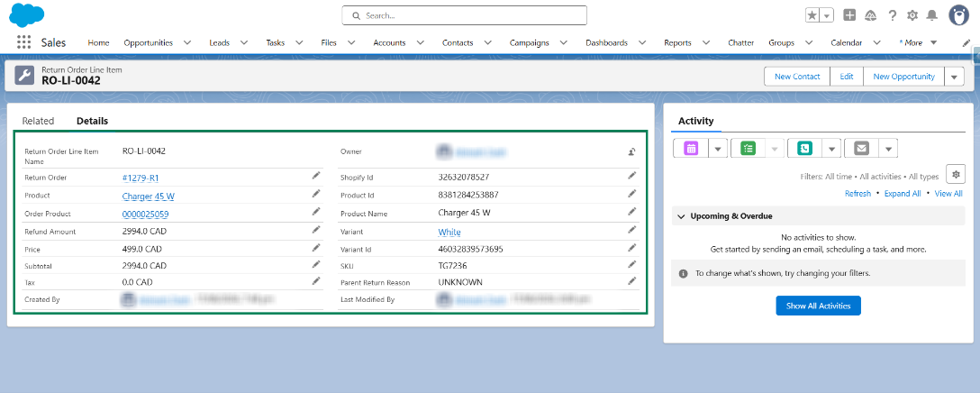Screen dimensions: 980x393
Task: Click the Return Order Line Item wrench icon
Action: pos(24,76)
